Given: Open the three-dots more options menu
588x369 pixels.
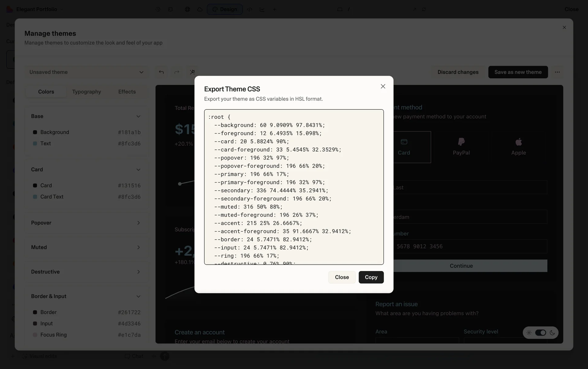Looking at the screenshot, I should pos(557,72).
